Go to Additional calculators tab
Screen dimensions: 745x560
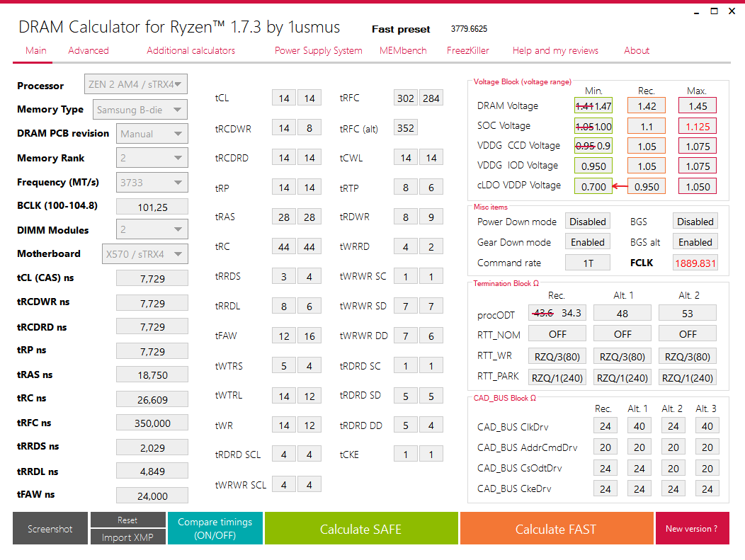[x=191, y=50]
